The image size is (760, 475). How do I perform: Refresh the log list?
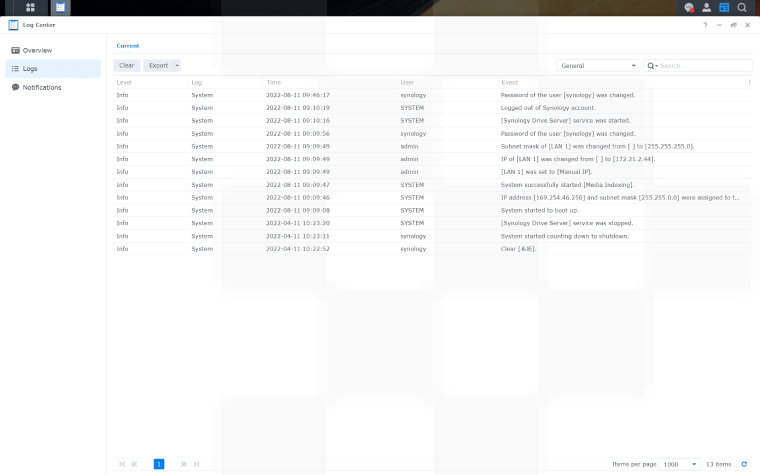pos(743,464)
